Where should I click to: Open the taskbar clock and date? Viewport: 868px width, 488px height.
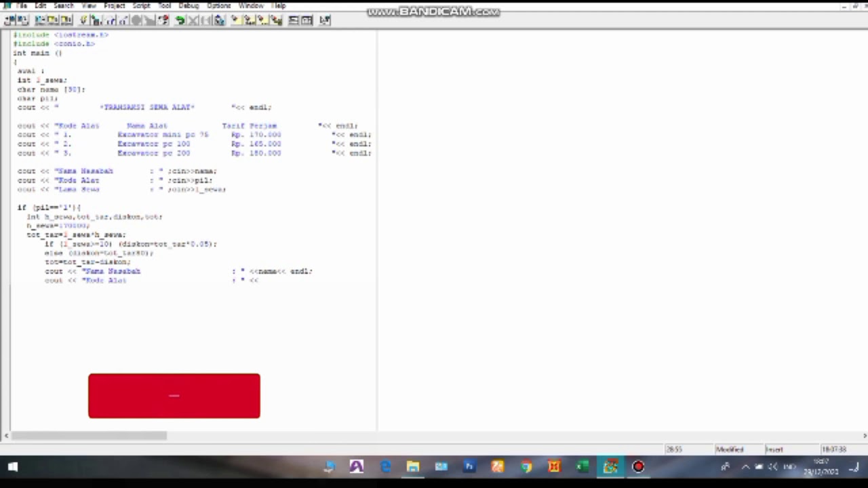(821, 466)
